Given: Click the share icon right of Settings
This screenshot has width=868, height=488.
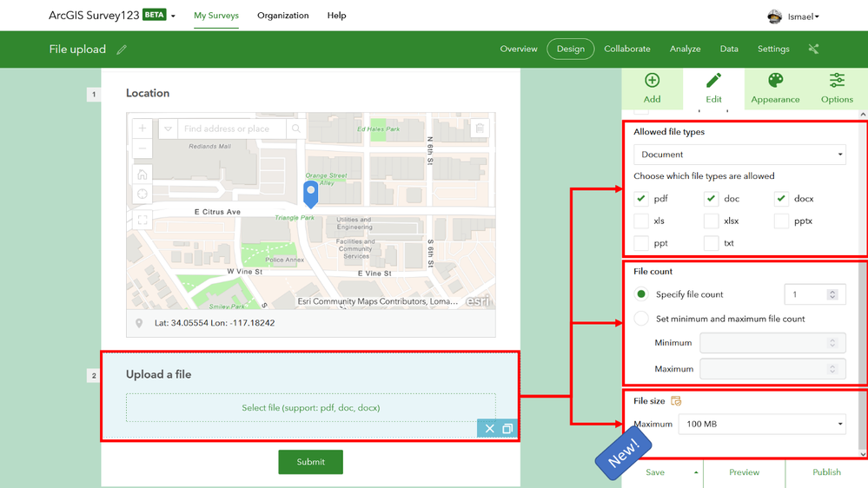Looking at the screenshot, I should (x=813, y=49).
